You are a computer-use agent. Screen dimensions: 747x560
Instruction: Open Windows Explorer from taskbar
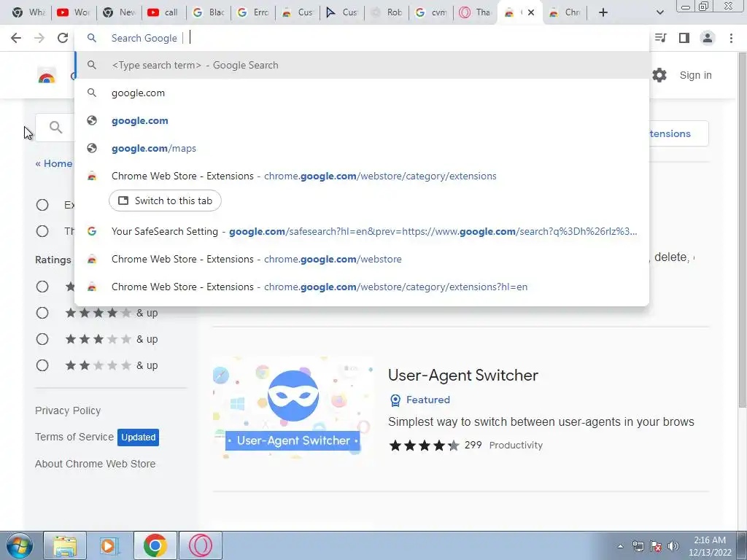click(65, 545)
